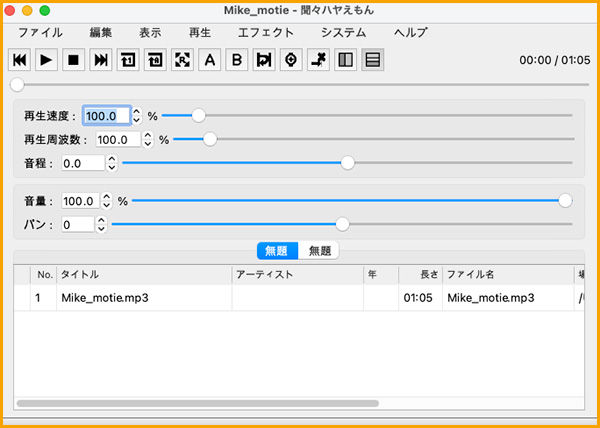Click the delete marker pin icon
Screen dimensions: 600x428
(318, 60)
